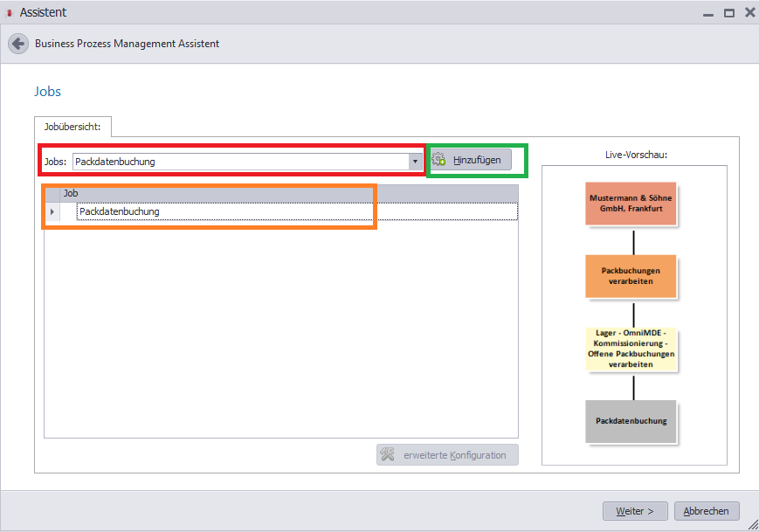
Task: Click the window resize grip icon
Action: [x=753, y=524]
